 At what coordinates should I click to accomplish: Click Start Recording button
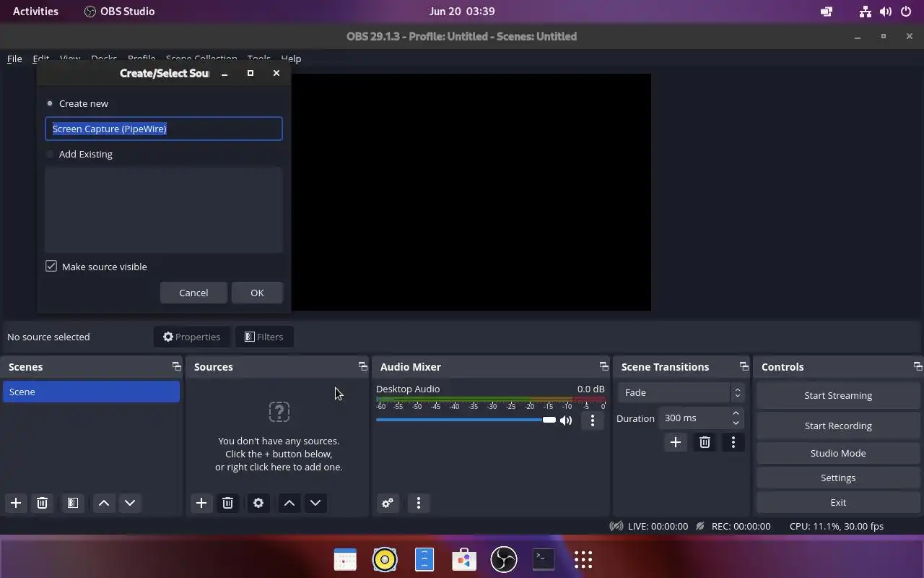838,426
